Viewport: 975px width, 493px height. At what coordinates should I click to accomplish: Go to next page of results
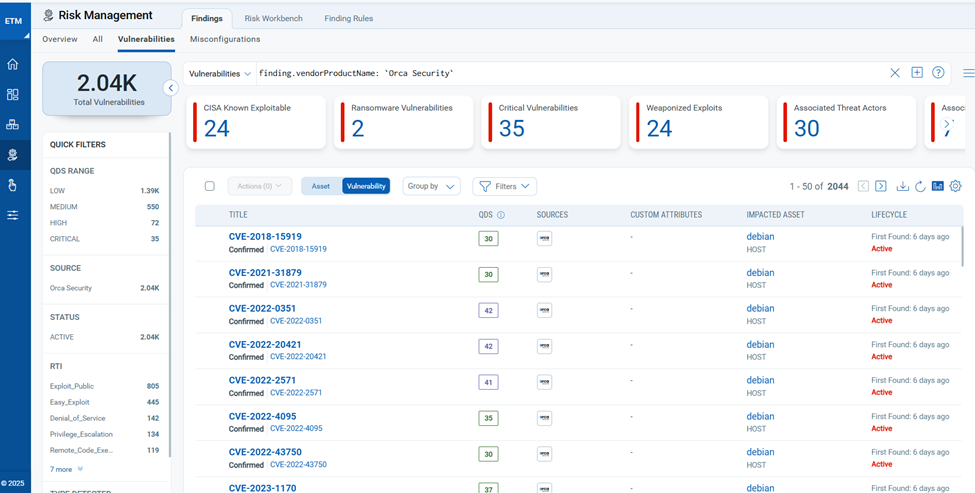[x=881, y=186]
